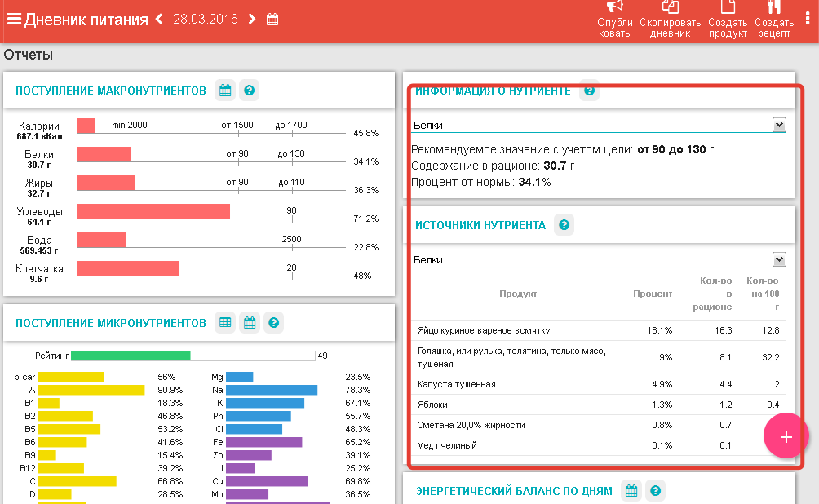This screenshot has height=504, width=819.
Task: Open calendar for micronutrients intake report
Action: [x=250, y=323]
